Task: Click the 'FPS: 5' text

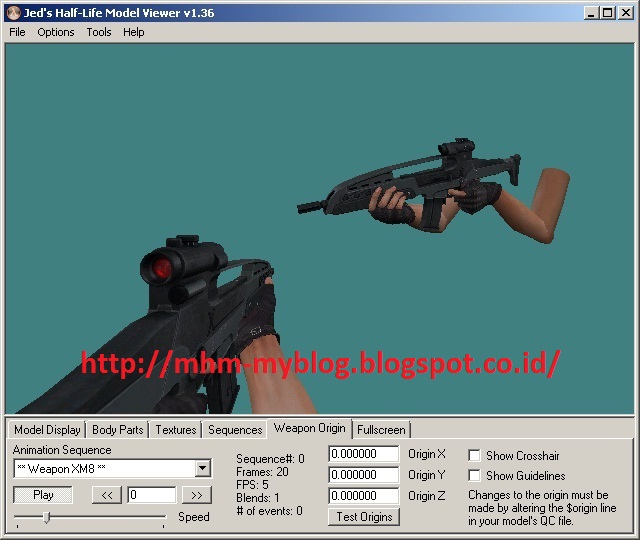Action: pyautogui.click(x=252, y=485)
